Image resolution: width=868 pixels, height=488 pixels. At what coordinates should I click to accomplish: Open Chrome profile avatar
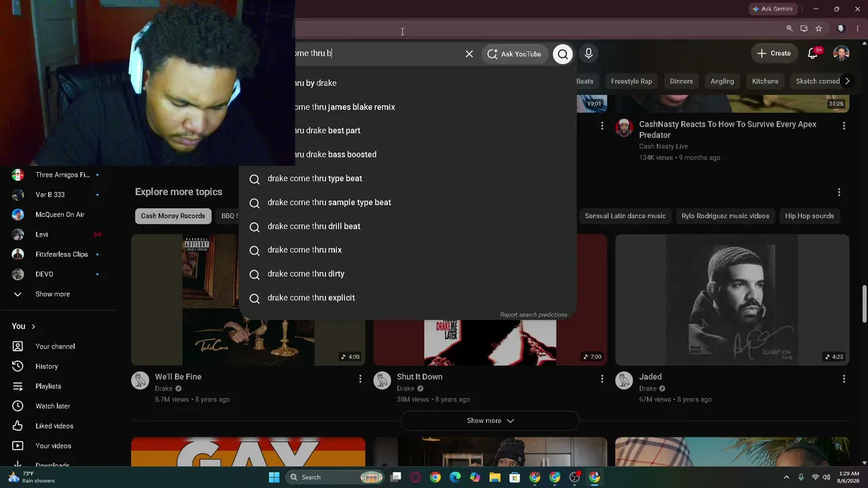pos(841,28)
